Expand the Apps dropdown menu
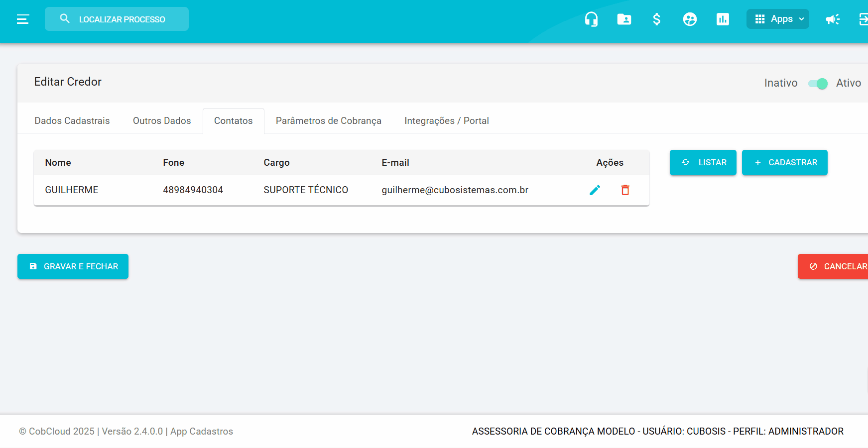This screenshot has height=448, width=868. (x=777, y=19)
